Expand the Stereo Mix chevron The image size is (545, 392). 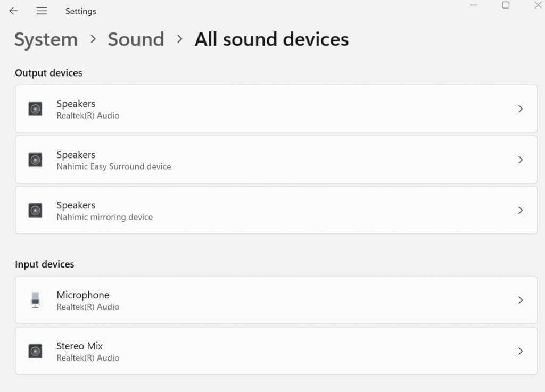click(x=521, y=351)
